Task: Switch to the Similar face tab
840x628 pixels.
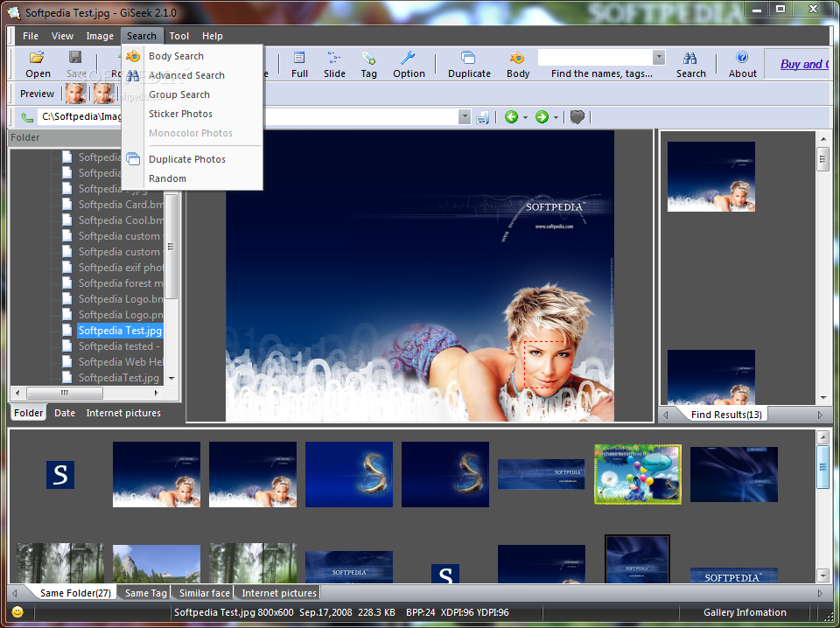Action: (x=205, y=593)
